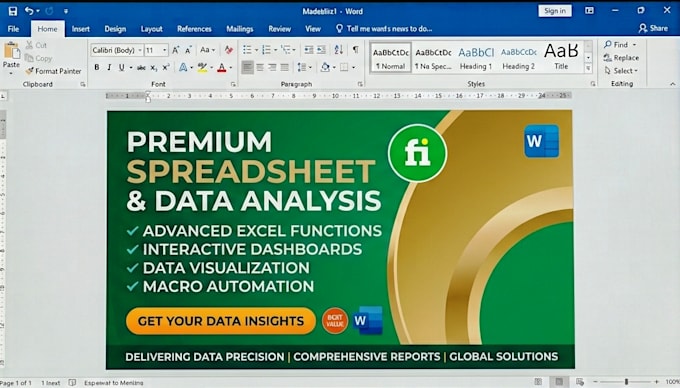Open the bullet list style dropdown
This screenshot has height=388, width=680.
pos(256,50)
